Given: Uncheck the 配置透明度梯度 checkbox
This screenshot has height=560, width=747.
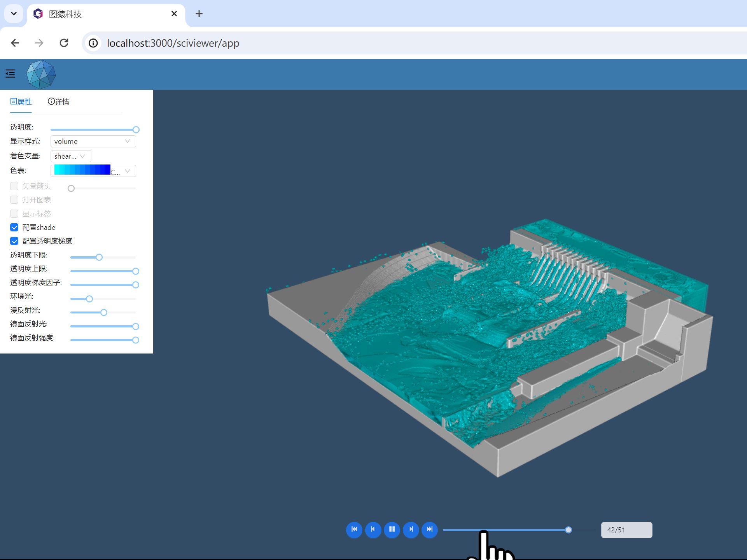Looking at the screenshot, I should [x=14, y=241].
